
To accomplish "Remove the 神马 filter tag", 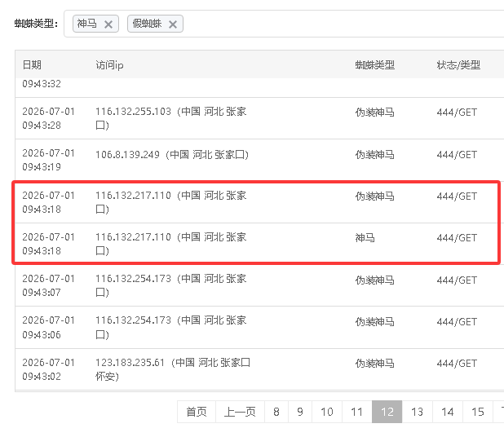I will click(x=108, y=24).
